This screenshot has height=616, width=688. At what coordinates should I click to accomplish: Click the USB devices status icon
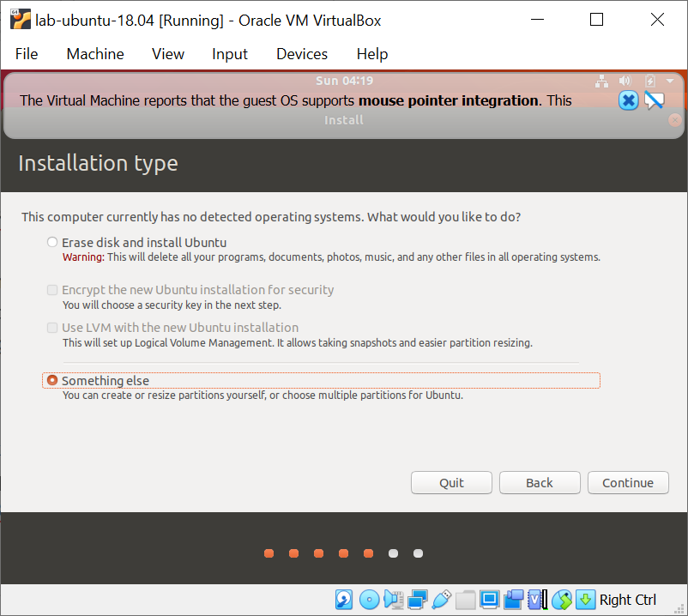click(442, 600)
